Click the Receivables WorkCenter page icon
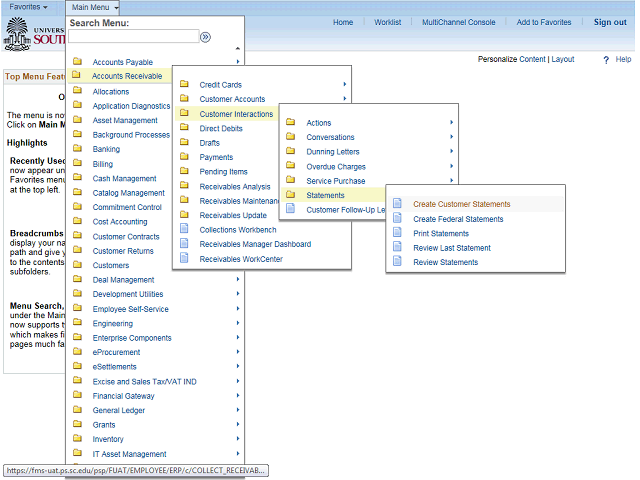 coord(184,259)
